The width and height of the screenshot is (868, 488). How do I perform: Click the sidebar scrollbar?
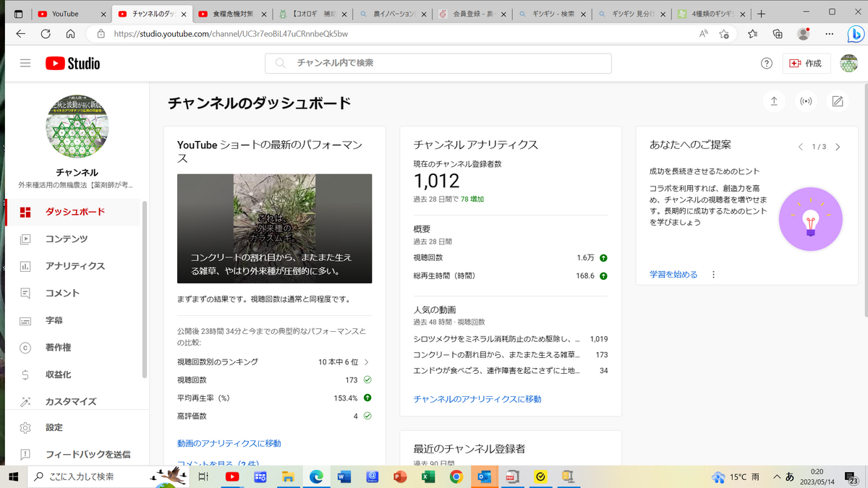click(x=144, y=289)
